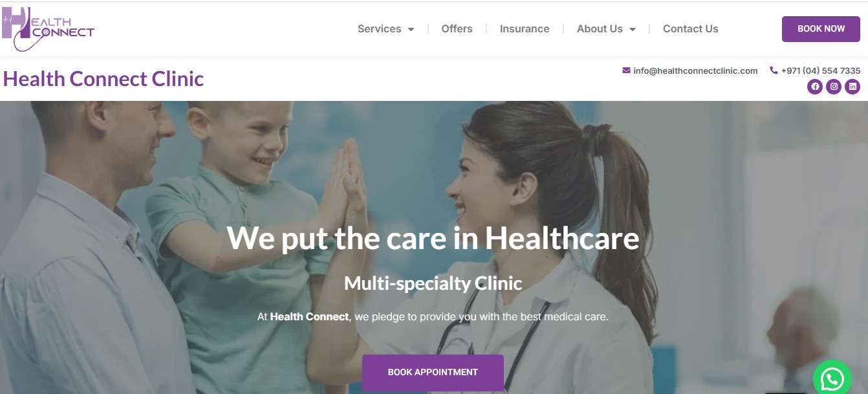
Task: Open the About Us menu item
Action: (x=600, y=28)
